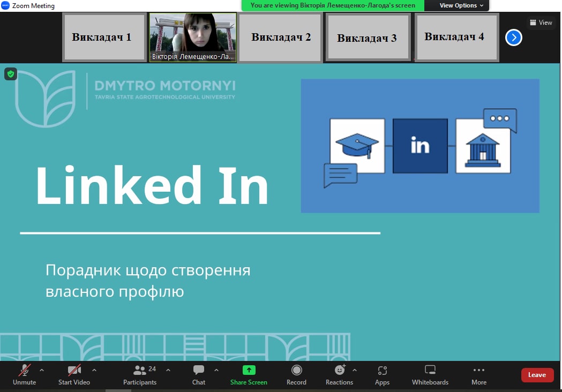Image resolution: width=562 pixels, height=392 pixels.
Task: Leave the meeting
Action: coord(537,375)
